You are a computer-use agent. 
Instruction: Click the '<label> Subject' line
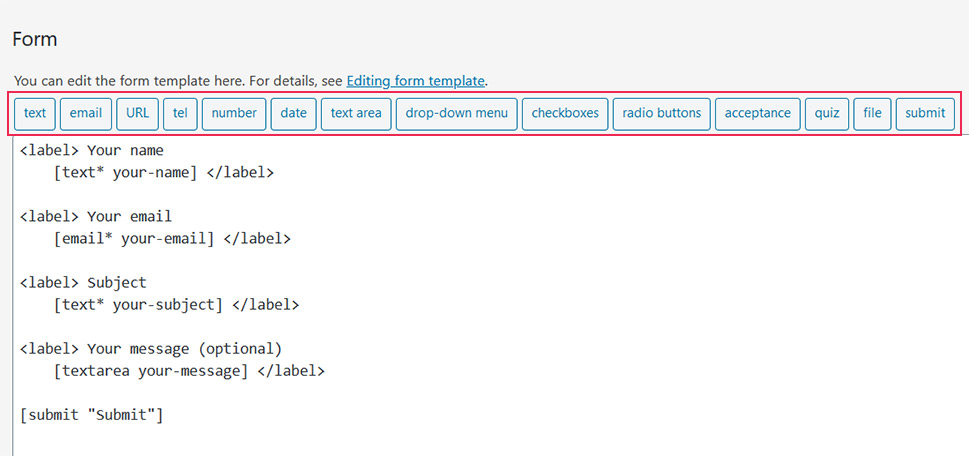click(x=83, y=282)
